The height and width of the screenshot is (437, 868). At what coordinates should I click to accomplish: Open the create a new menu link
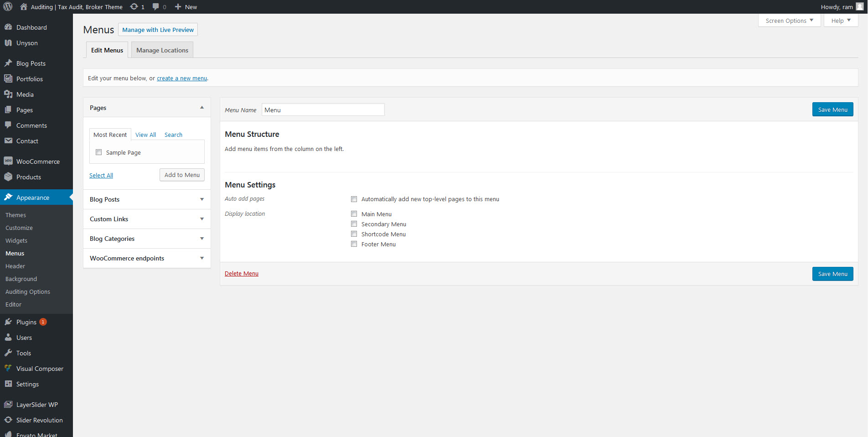point(181,78)
